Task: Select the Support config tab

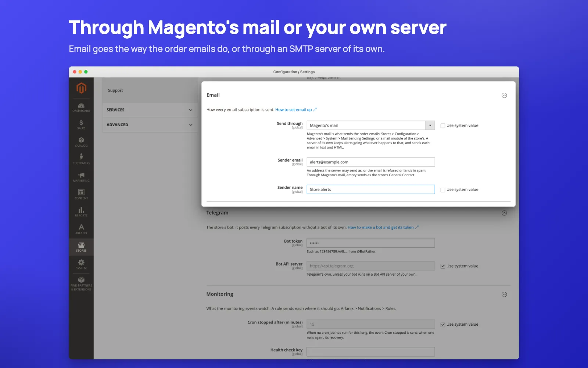Action: click(x=115, y=90)
